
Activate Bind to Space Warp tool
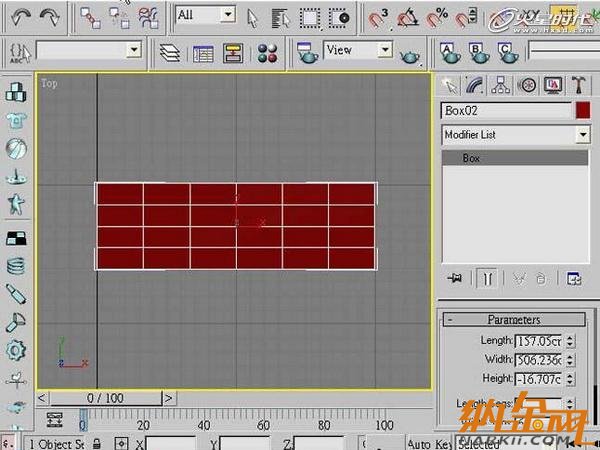148,18
